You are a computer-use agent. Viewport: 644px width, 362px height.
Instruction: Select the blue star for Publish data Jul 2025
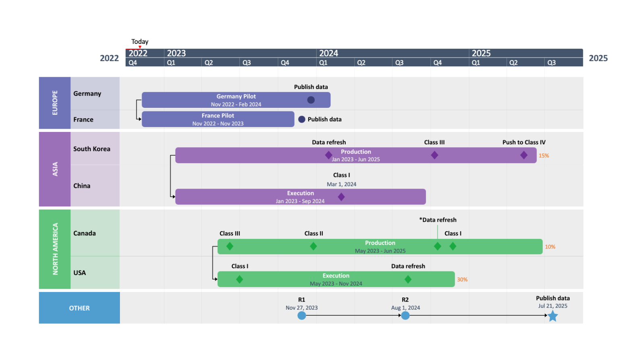point(553,316)
